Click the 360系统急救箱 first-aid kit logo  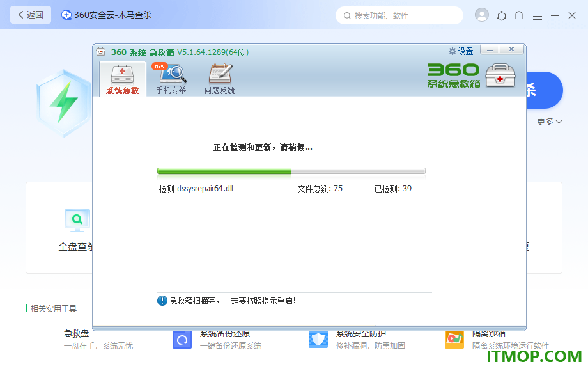click(500, 75)
